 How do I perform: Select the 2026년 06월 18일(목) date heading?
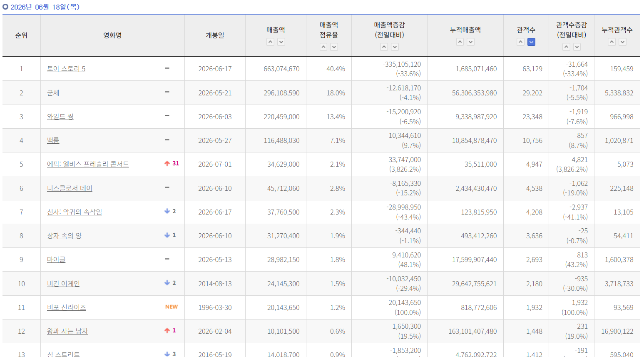[45, 7]
